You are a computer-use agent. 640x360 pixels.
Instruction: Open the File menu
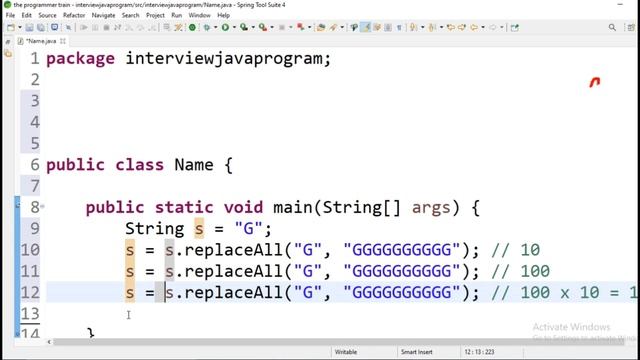click(10, 15)
